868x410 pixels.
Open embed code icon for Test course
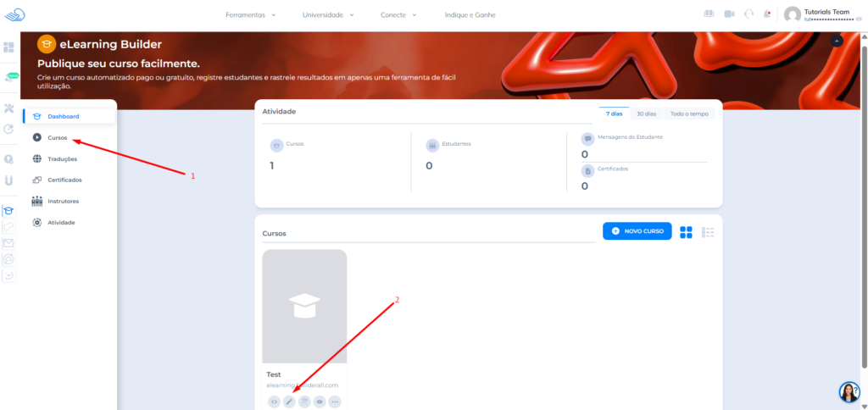tap(274, 402)
